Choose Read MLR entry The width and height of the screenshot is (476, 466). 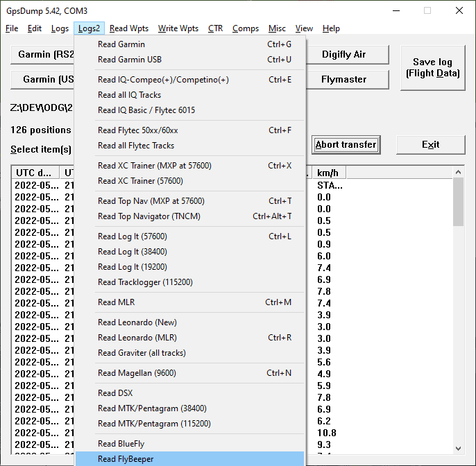click(189, 302)
